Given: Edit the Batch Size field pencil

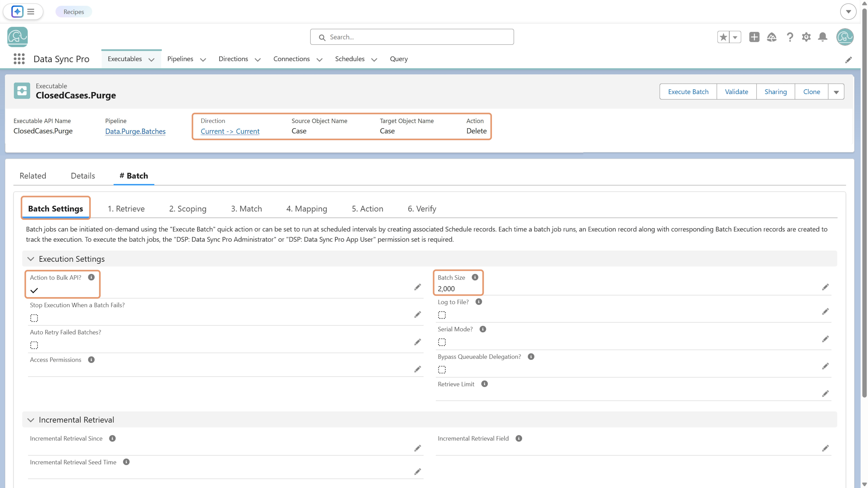Looking at the screenshot, I should tap(825, 287).
